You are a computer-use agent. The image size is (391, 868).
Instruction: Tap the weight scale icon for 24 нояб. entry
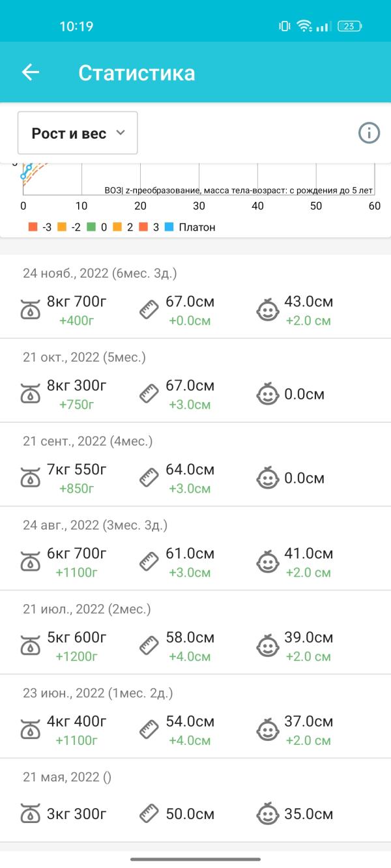point(31,310)
